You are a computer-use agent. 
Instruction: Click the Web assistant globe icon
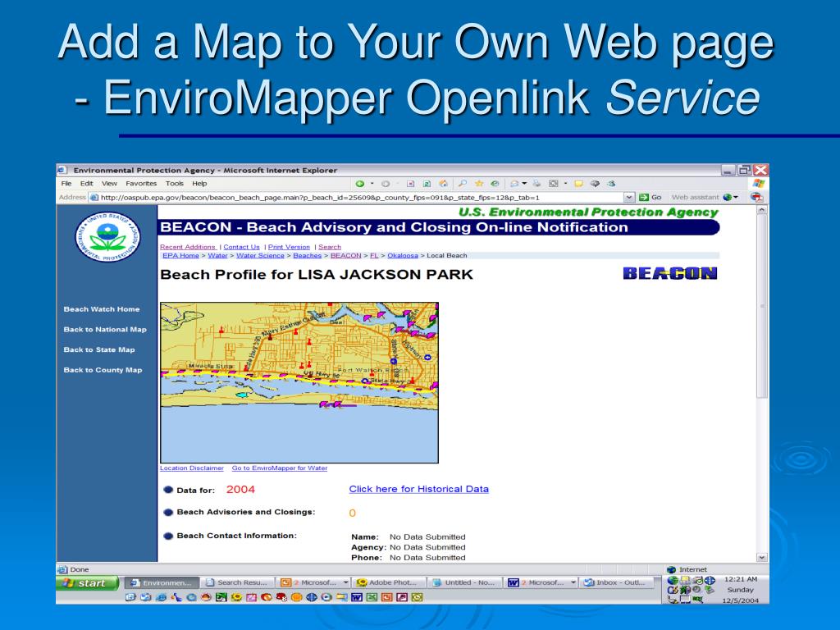point(727,197)
